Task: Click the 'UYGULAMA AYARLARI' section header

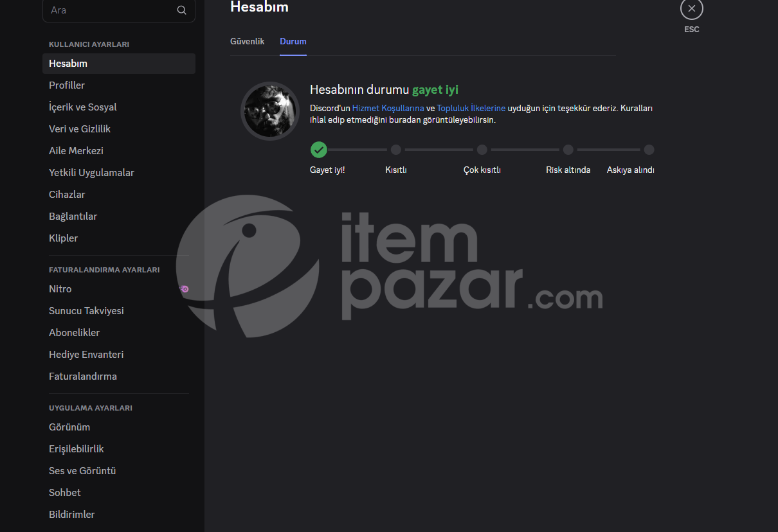Action: click(91, 408)
